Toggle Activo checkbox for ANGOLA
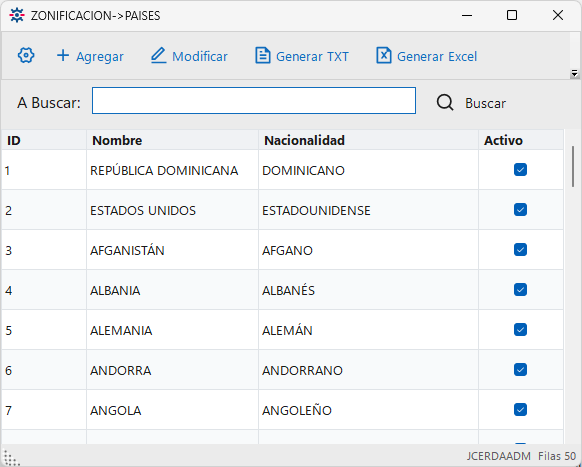Screen dimensions: 582x467 click(520, 410)
